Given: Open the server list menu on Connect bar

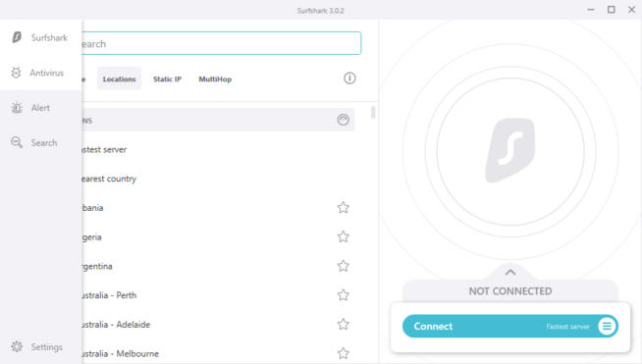Looking at the screenshot, I should point(607,327).
